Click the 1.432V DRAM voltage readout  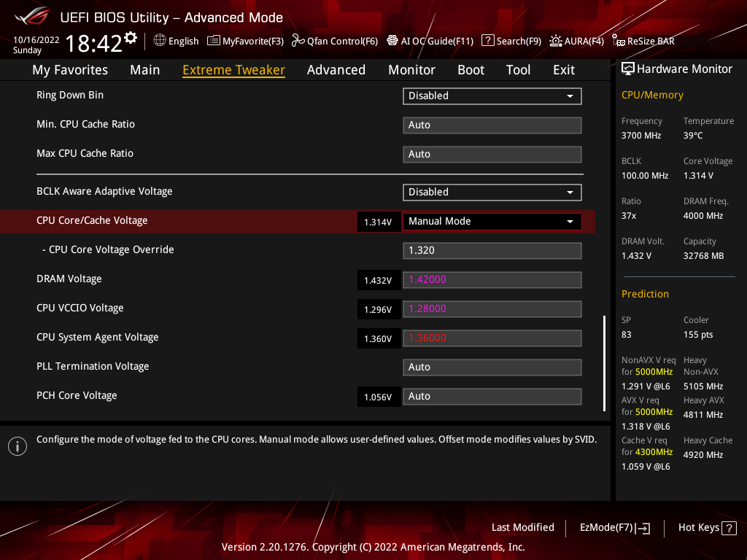pos(379,281)
